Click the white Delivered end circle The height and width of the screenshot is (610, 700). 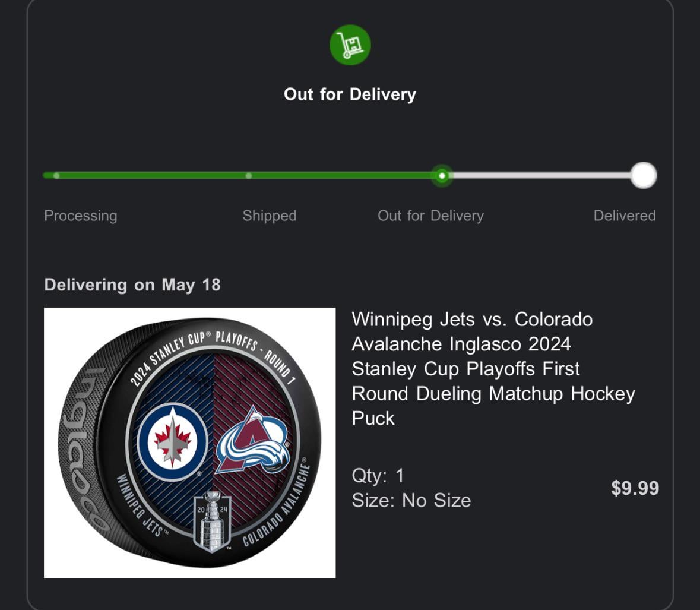tap(643, 176)
